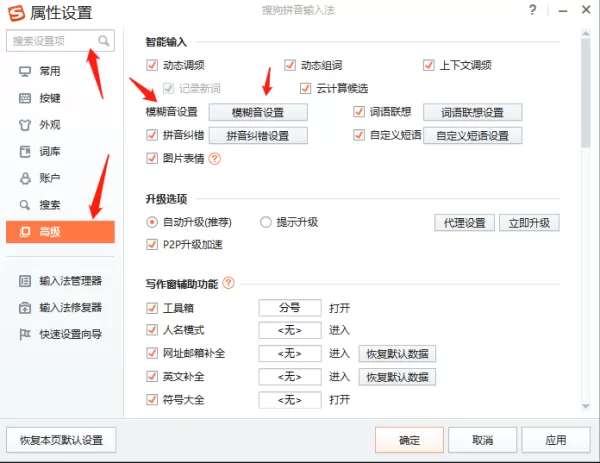This screenshot has width=600, height=463.
Task: Click the scrollbar down arrow
Action: (585, 406)
